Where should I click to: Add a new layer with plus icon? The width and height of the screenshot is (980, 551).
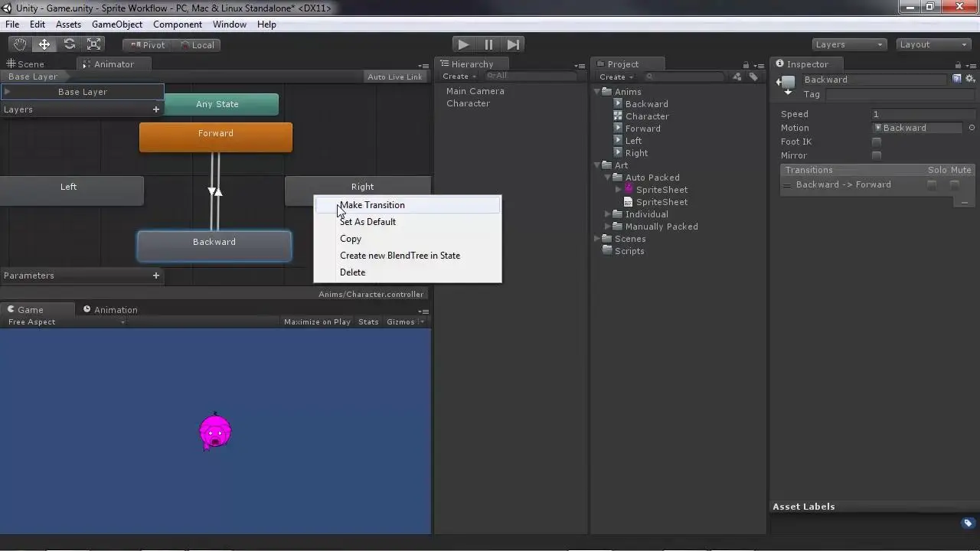pyautogui.click(x=156, y=109)
